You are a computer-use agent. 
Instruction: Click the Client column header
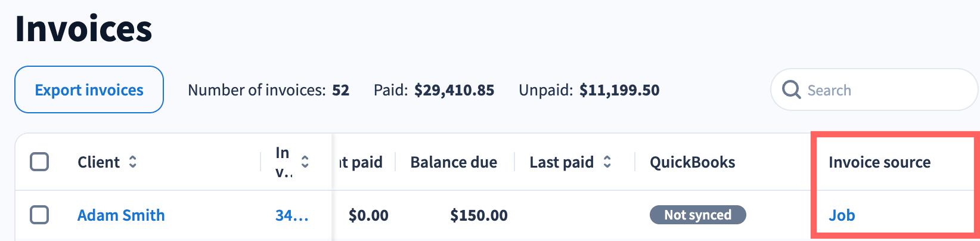(98, 162)
